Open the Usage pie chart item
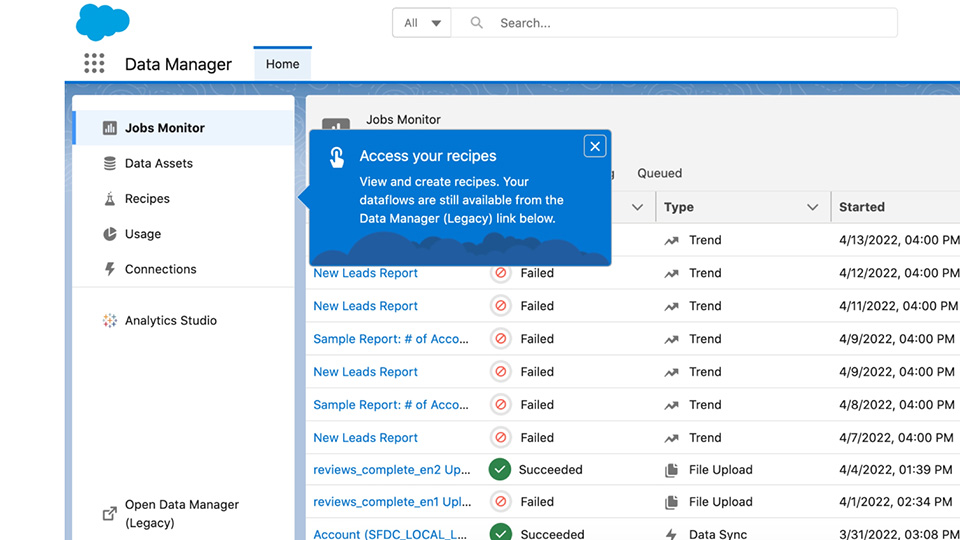Viewport: 960px width, 540px height. tap(142, 234)
